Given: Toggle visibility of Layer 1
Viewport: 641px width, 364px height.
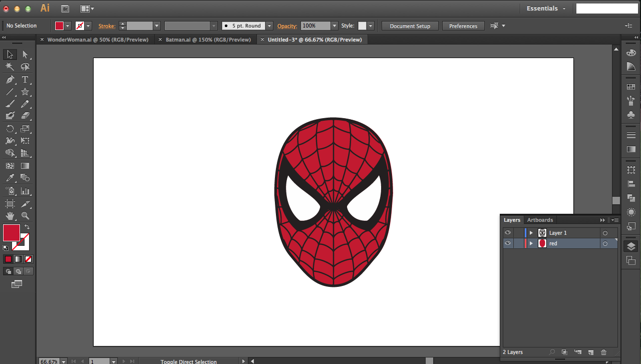Looking at the screenshot, I should [x=508, y=233].
